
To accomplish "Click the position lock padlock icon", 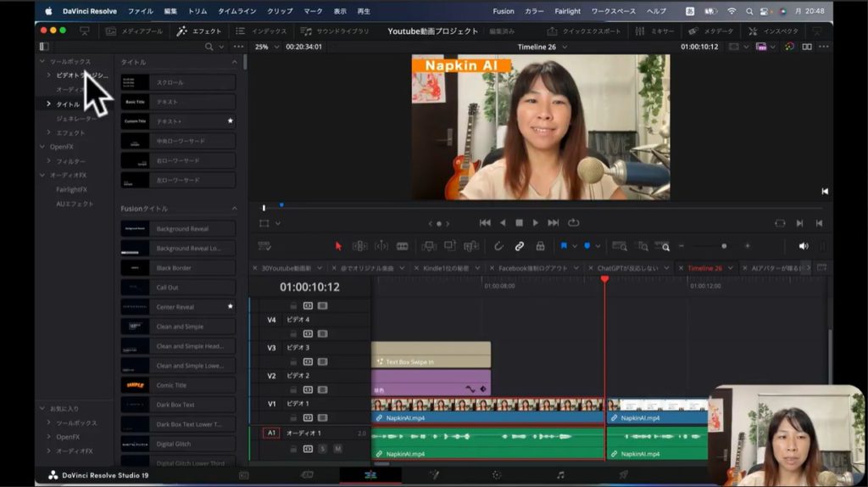I will point(540,246).
